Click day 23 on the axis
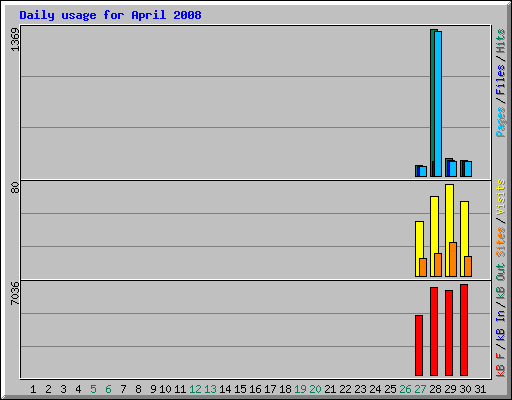The width and height of the screenshot is (512, 400). coord(360,389)
